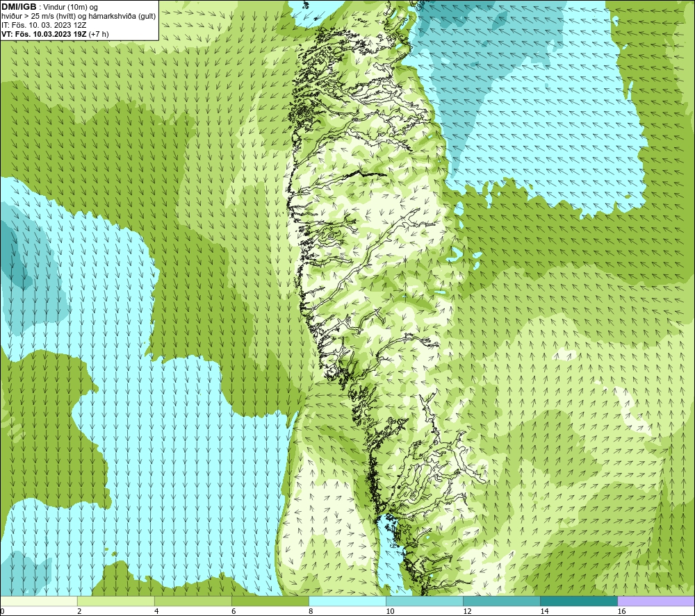The image size is (695, 616).
Task: Click the '12' legend scale label
Action: tap(467, 612)
